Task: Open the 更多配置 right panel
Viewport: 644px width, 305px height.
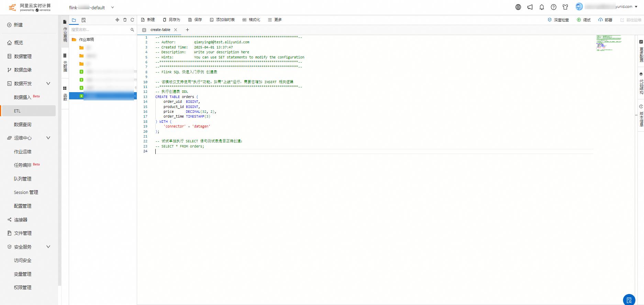Action: (641, 51)
